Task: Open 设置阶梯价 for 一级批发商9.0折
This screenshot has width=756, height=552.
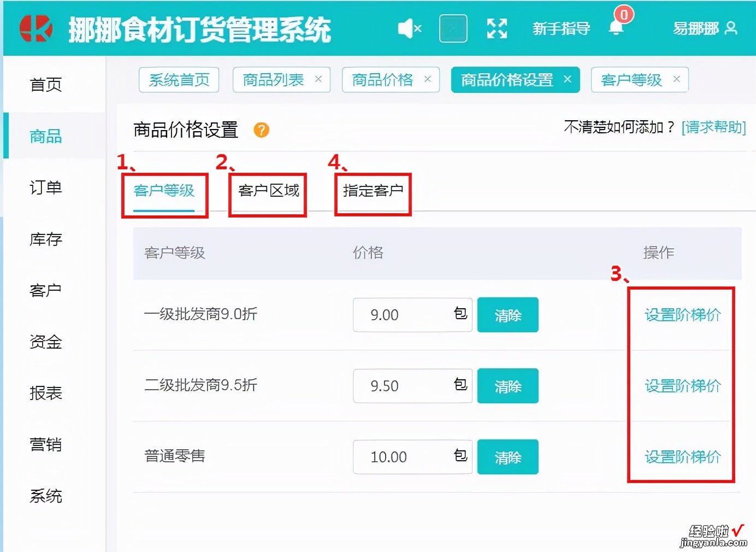Action: (683, 315)
